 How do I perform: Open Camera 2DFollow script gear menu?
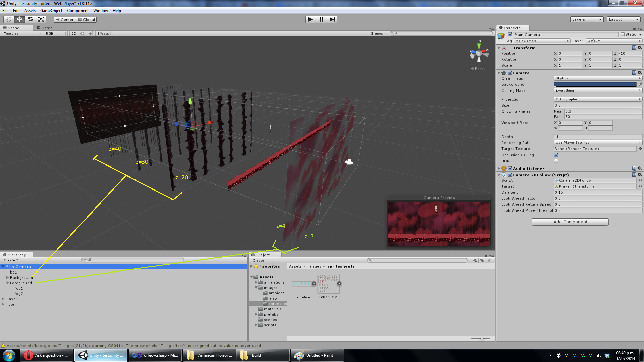(640, 175)
